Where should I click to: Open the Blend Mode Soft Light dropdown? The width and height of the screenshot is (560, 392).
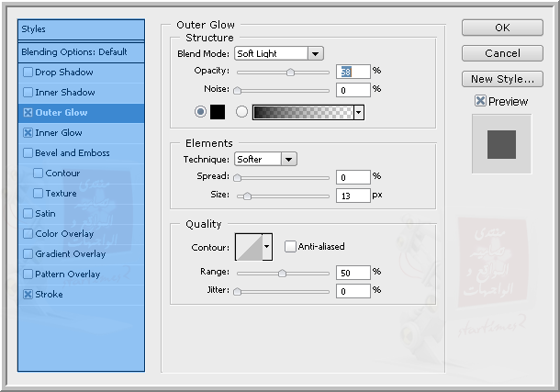278,53
